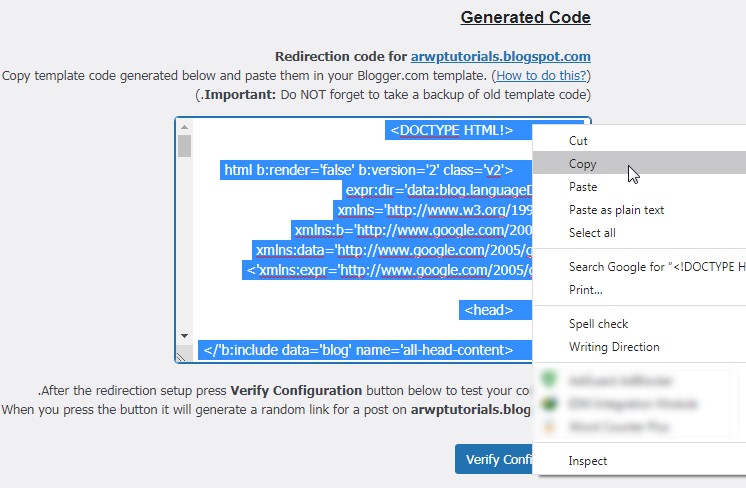Open the arwptutorials.blogspot.com link
Screen dimensions: 746x488
pyautogui.click(x=500, y=56)
